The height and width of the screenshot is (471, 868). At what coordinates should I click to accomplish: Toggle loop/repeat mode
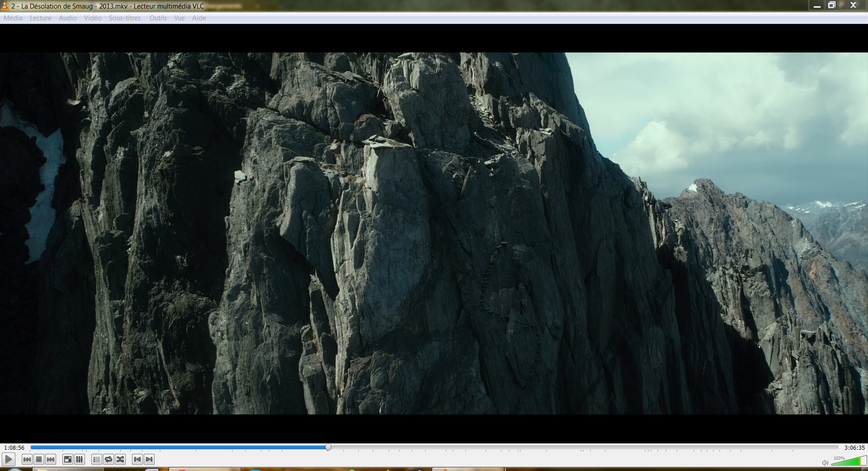click(x=108, y=459)
